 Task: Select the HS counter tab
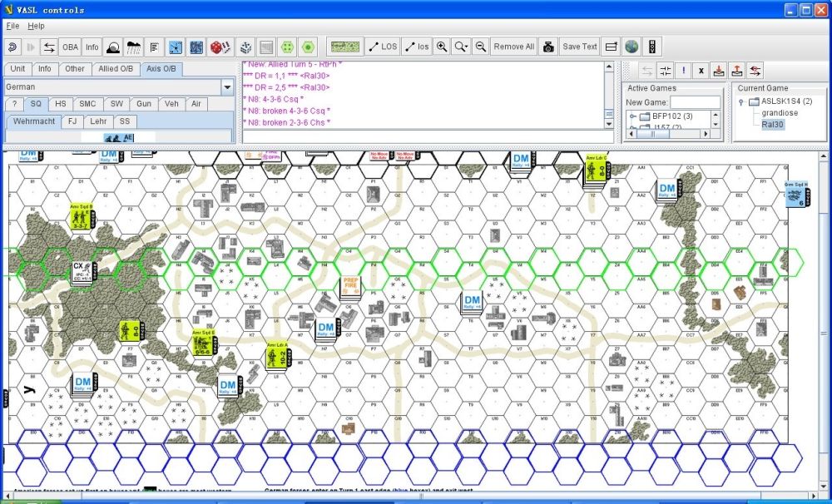[61, 104]
